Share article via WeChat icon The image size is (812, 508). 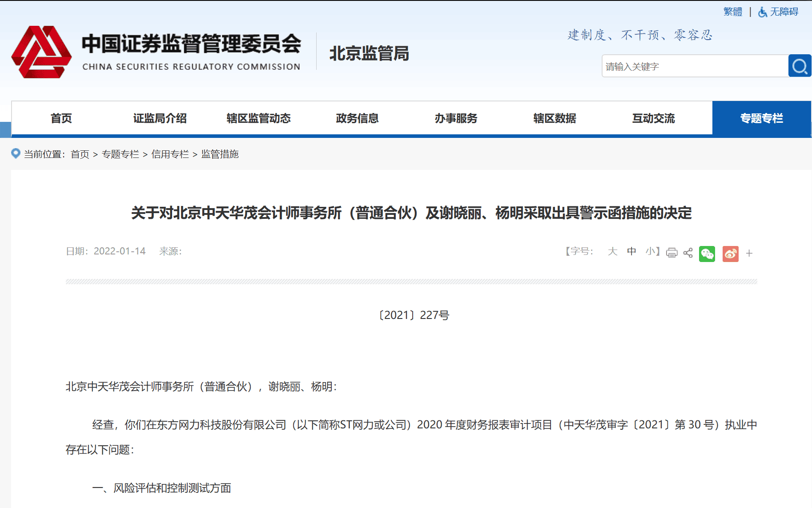tap(707, 254)
